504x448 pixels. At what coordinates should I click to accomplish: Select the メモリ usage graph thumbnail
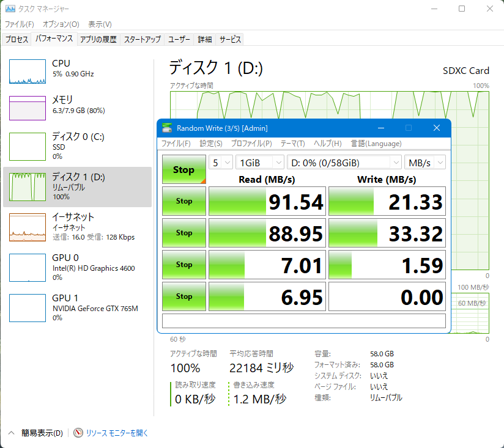click(x=28, y=108)
